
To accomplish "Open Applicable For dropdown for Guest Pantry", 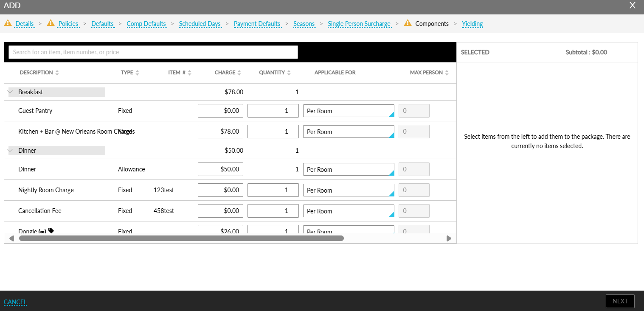I will tap(348, 111).
